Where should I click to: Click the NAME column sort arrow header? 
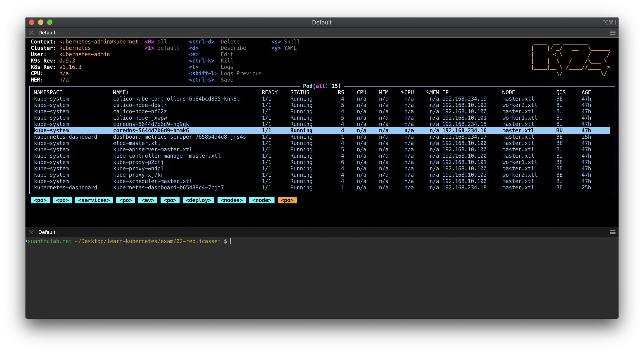121,92
